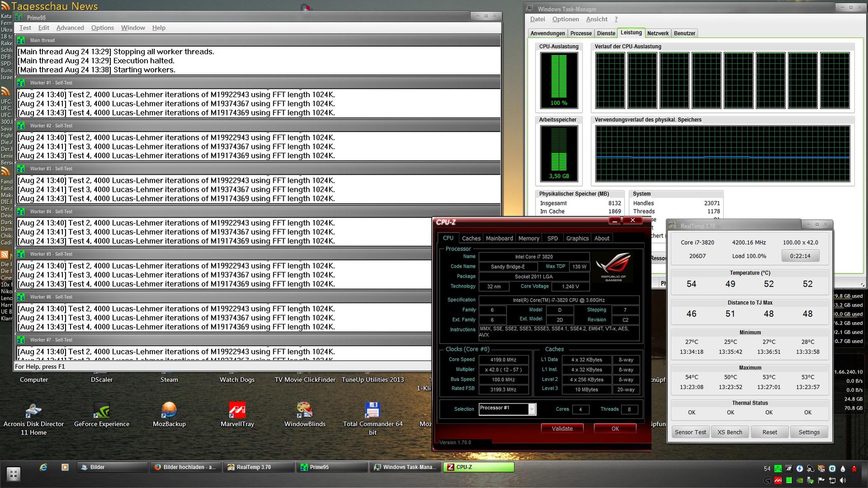Click the Core Speed value 4199.0 MHz
The image size is (868, 488).
pos(503,360)
